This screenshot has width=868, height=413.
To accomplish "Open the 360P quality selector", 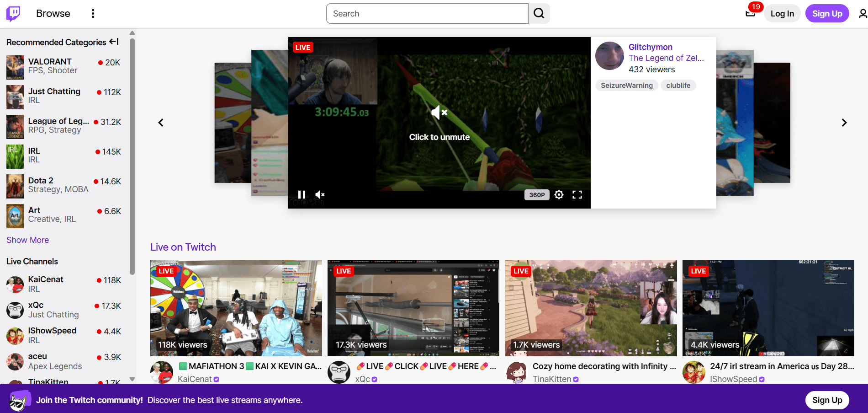I will tap(536, 194).
